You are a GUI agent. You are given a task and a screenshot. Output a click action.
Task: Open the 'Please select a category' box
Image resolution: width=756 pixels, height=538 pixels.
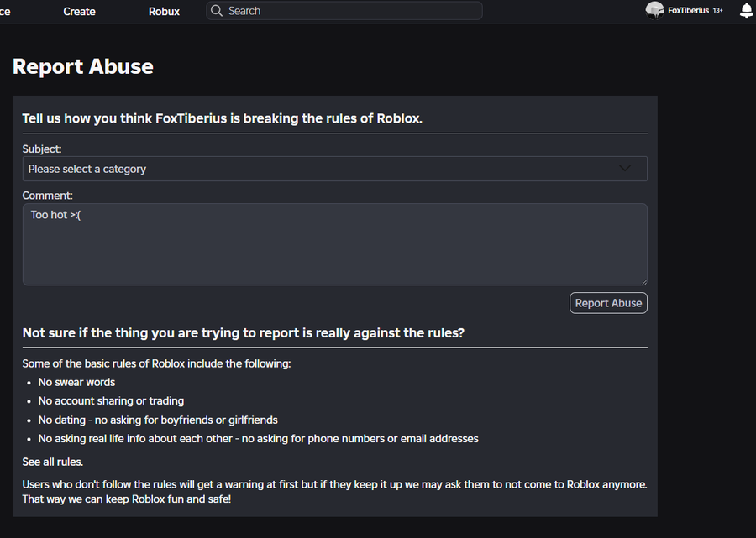point(334,169)
